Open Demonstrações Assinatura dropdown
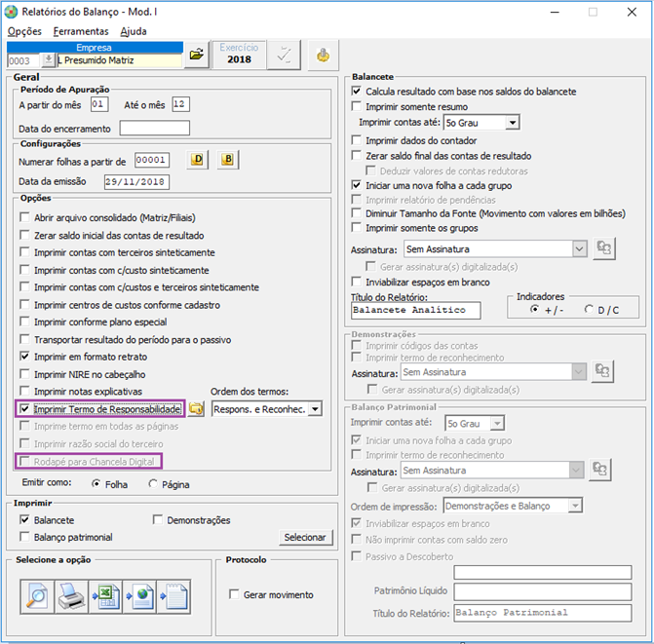This screenshot has height=644, width=654. click(x=579, y=371)
